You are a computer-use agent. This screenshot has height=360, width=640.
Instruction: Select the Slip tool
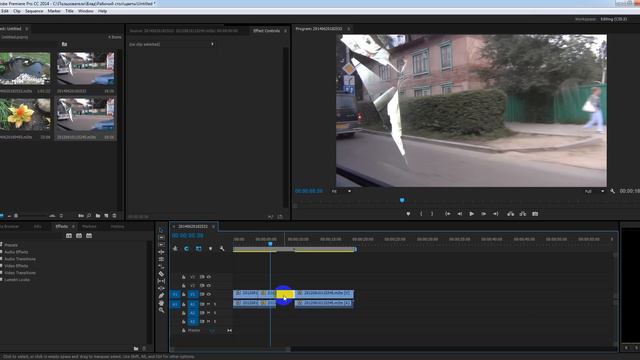161,281
